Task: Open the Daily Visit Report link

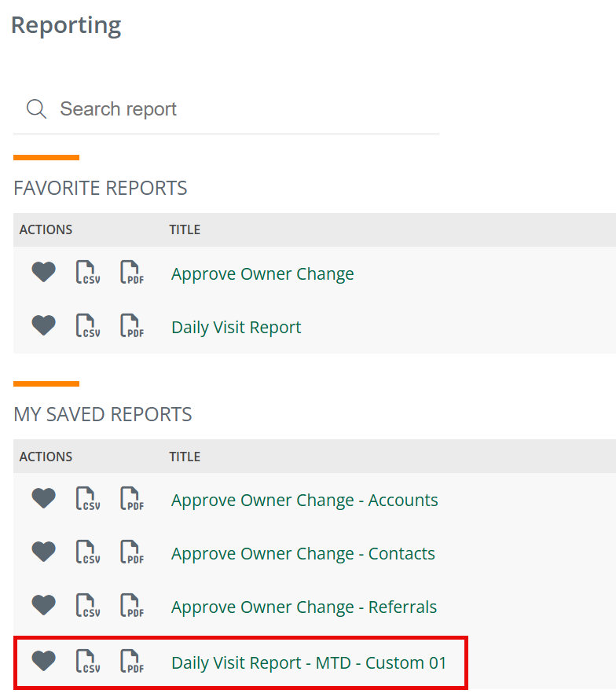Action: click(x=236, y=327)
